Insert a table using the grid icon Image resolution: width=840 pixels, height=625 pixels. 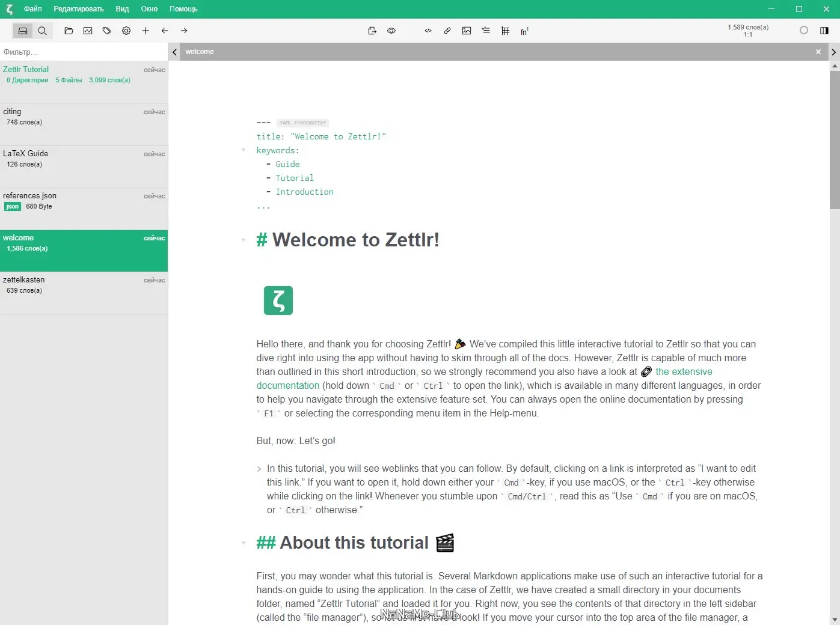[x=505, y=31]
